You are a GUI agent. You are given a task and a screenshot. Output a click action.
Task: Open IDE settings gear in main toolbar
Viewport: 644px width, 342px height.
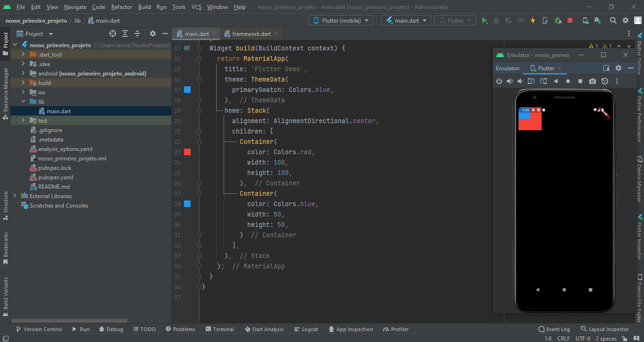[x=626, y=20]
